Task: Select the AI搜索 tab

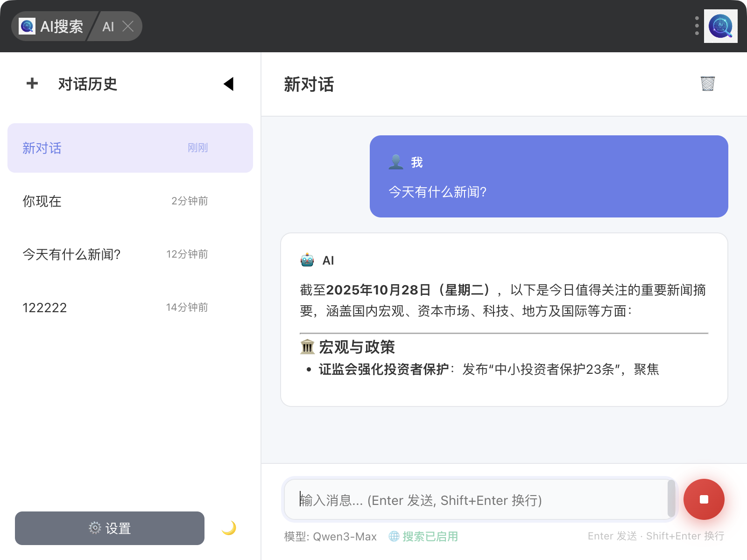Action: 52,26
